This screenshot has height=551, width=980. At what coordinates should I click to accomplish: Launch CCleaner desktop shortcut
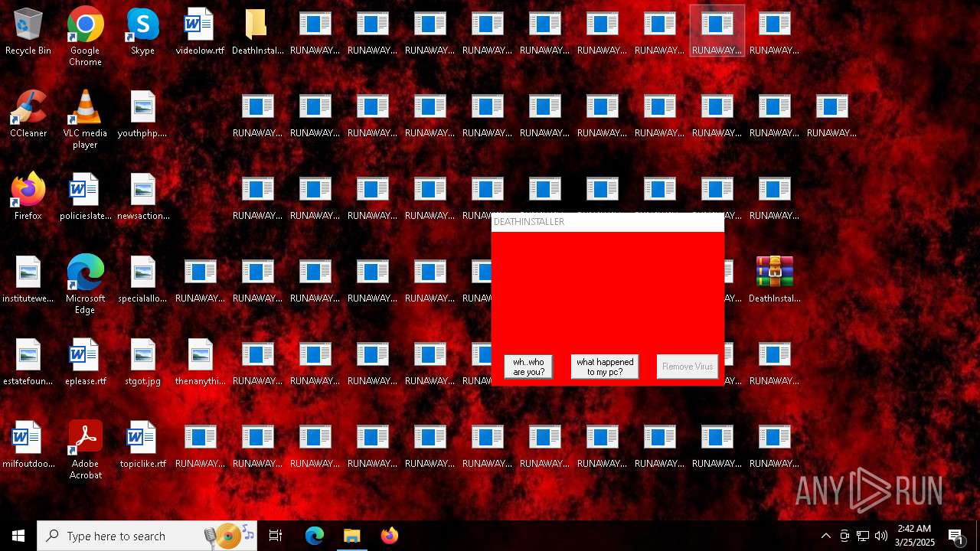[x=28, y=115]
